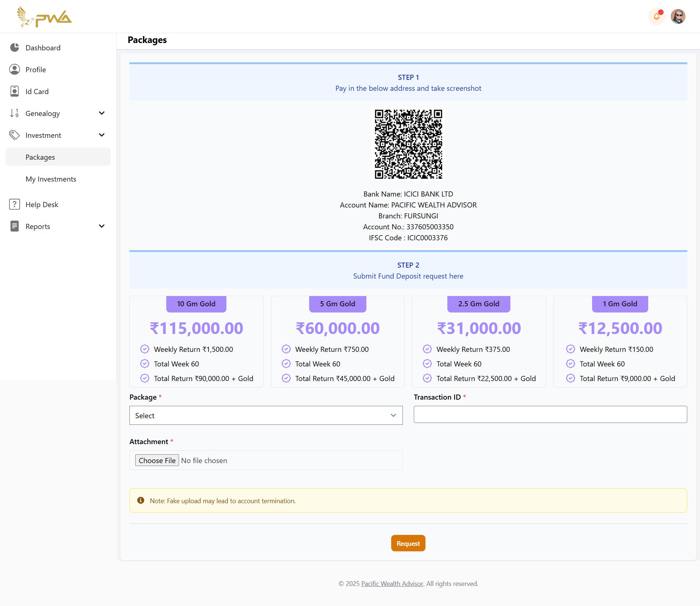
Task: Click the Investment tag icon
Action: (15, 135)
